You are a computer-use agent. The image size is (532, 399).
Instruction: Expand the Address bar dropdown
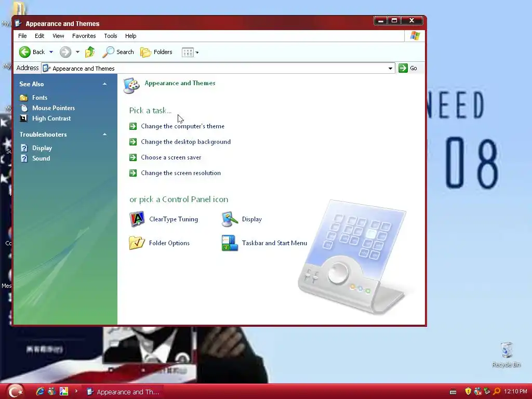click(x=390, y=69)
